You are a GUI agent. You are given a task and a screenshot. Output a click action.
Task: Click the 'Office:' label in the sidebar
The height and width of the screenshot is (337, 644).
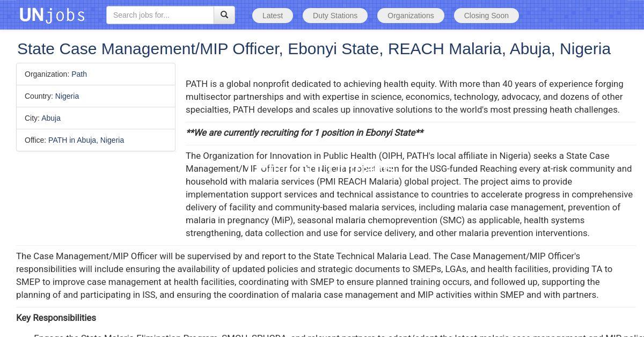35,140
